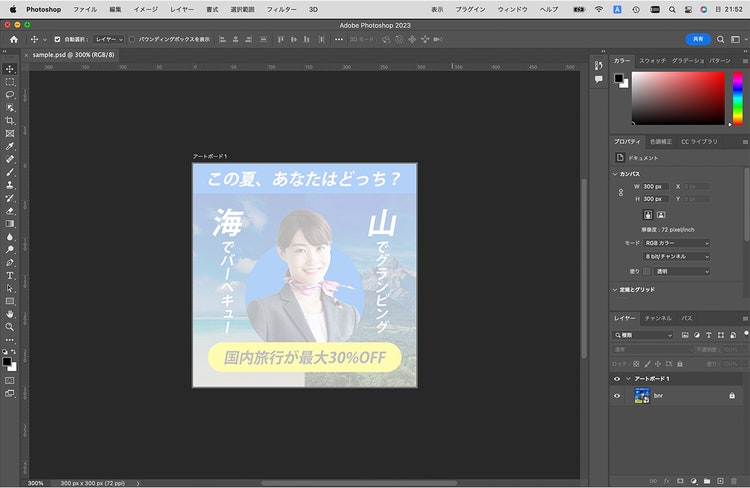Screen dimensions: 750x488
Task: Select the Eyedropper tool
Action: pyautogui.click(x=10, y=146)
